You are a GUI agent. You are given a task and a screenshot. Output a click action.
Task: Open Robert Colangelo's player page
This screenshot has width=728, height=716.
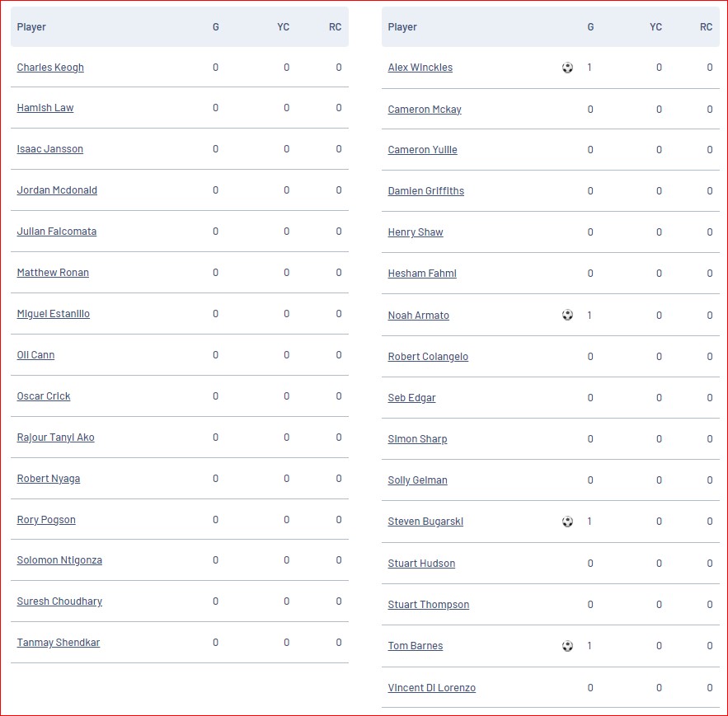click(428, 357)
